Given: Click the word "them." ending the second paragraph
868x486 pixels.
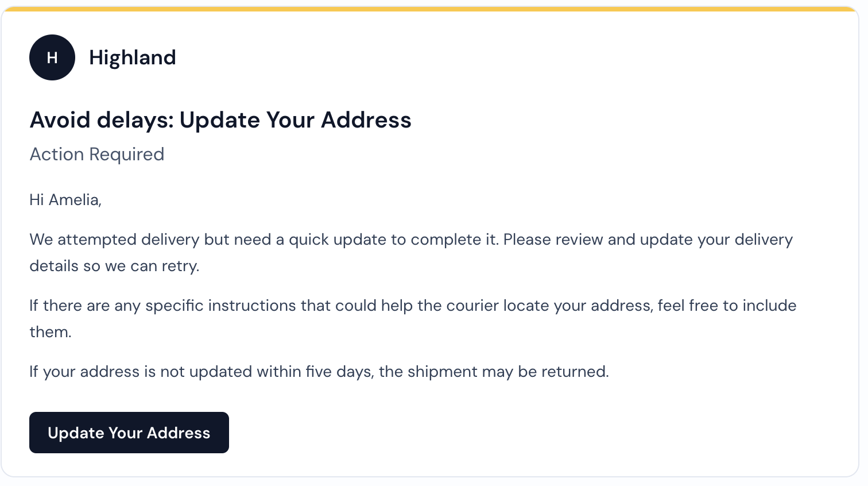Looking at the screenshot, I should tap(51, 332).
